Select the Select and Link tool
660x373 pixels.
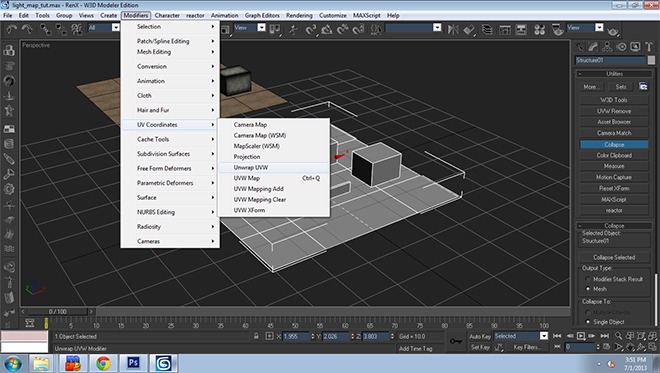coord(45,29)
